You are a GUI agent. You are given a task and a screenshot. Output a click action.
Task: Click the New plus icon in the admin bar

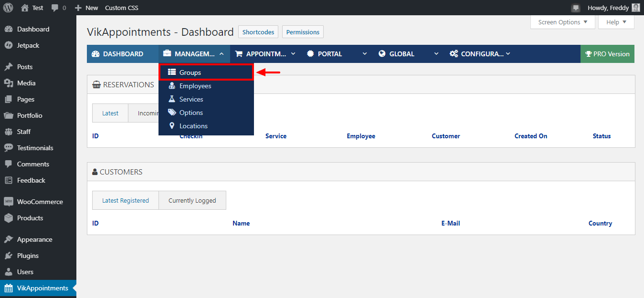(78, 8)
